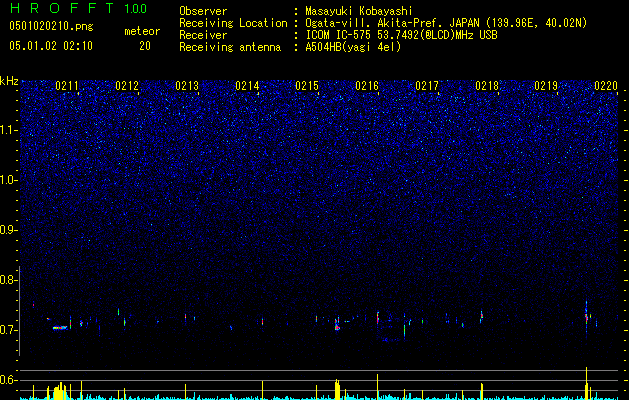The width and height of the screenshot is (629, 400).
Task: Click the 'Observer' field label
Action: pos(203,11)
